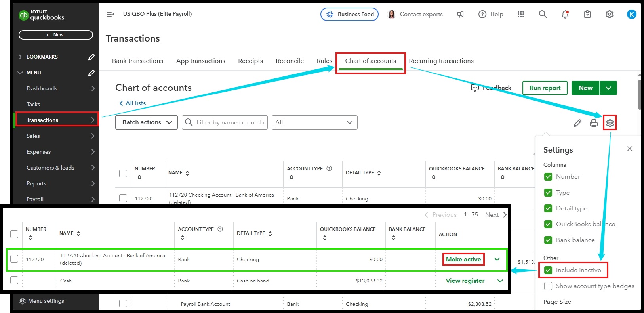Enable Show account type badges
Screen dimensions: 644x313
(x=548, y=286)
